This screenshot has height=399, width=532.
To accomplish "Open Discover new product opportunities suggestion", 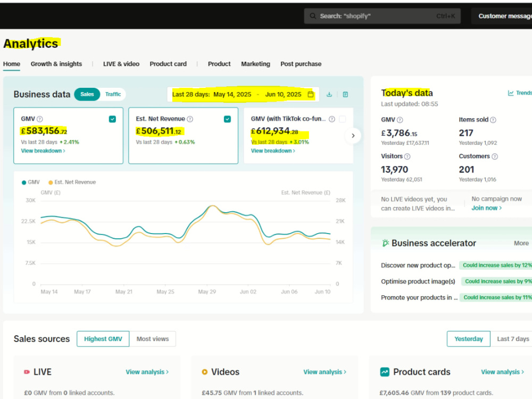I will pos(418,265).
